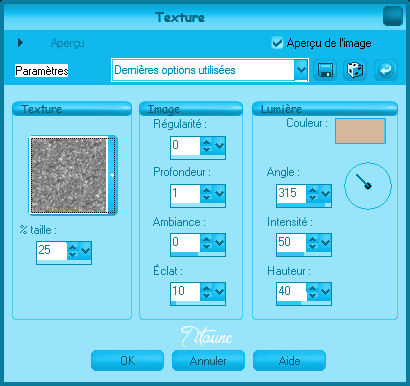The height and width of the screenshot is (386, 410).
Task: Click the Éclat value field
Action: 185,291
